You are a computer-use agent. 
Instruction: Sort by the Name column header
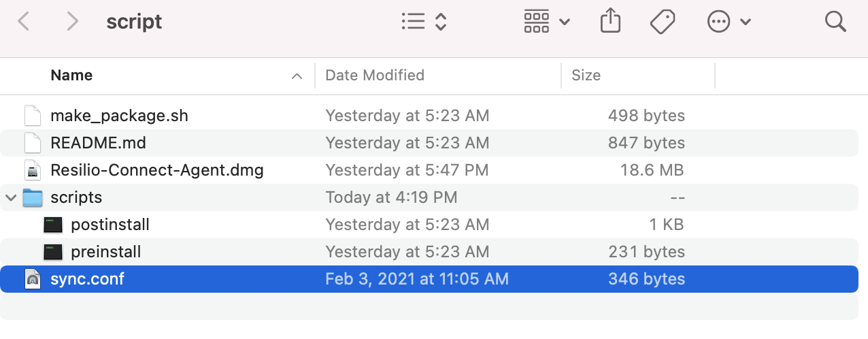pos(71,75)
